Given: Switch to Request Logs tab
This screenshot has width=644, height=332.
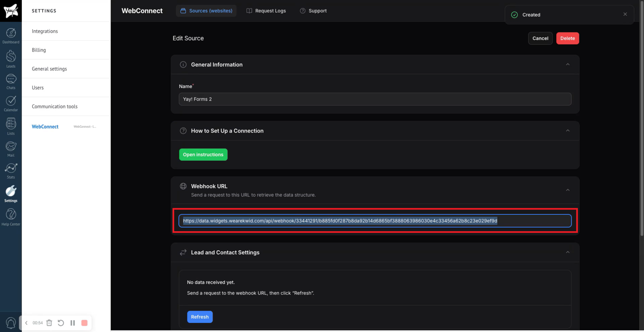Looking at the screenshot, I should coord(266,11).
